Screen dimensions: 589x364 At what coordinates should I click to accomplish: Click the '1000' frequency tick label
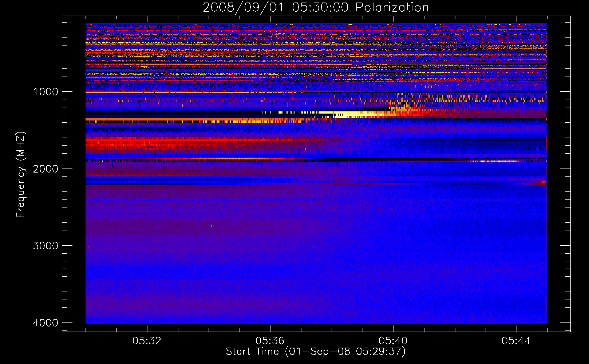(46, 92)
